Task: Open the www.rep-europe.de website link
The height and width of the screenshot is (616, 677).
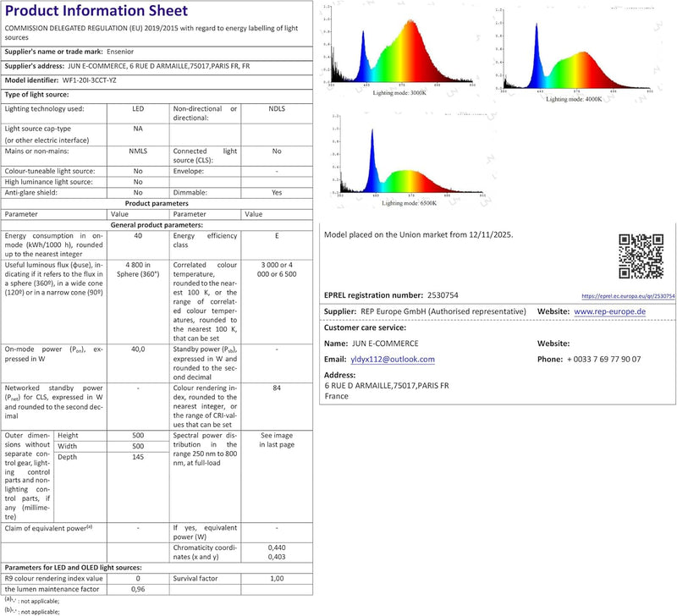Action: tap(609, 311)
